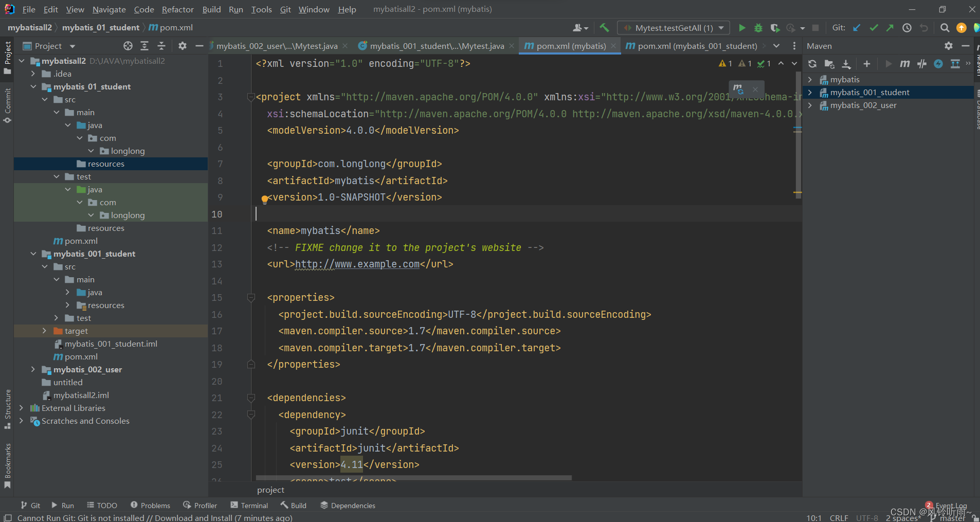Screen dimensions: 980x522
Task: Go to next highlighted error down arrow
Action: (794, 63)
